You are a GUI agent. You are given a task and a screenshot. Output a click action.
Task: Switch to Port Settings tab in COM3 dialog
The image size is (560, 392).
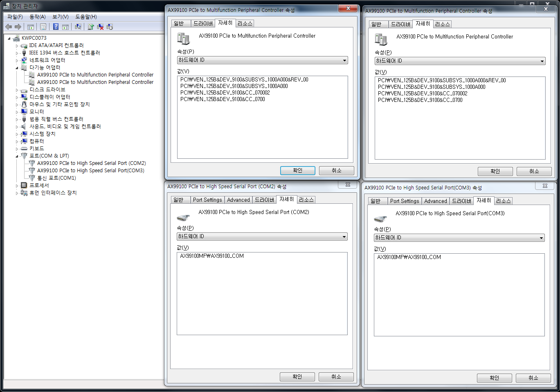(405, 201)
